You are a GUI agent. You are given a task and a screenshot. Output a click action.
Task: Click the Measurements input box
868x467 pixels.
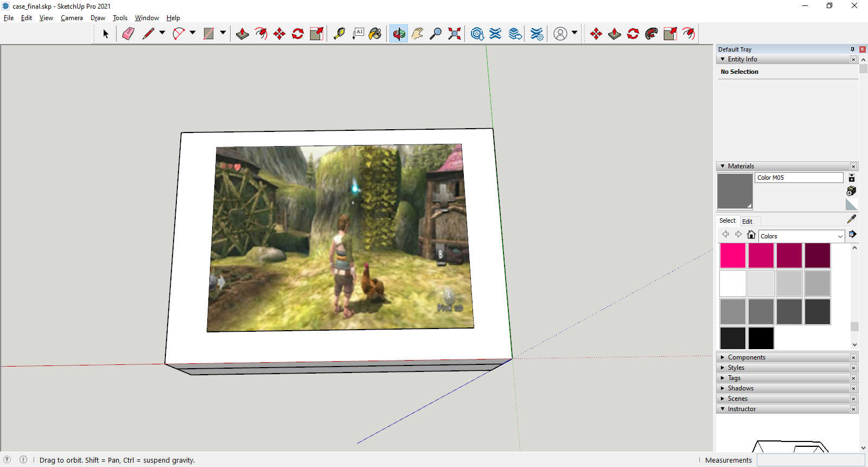point(810,460)
